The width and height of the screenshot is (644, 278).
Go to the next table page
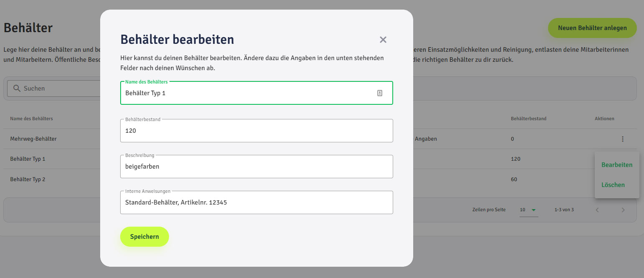tap(623, 210)
